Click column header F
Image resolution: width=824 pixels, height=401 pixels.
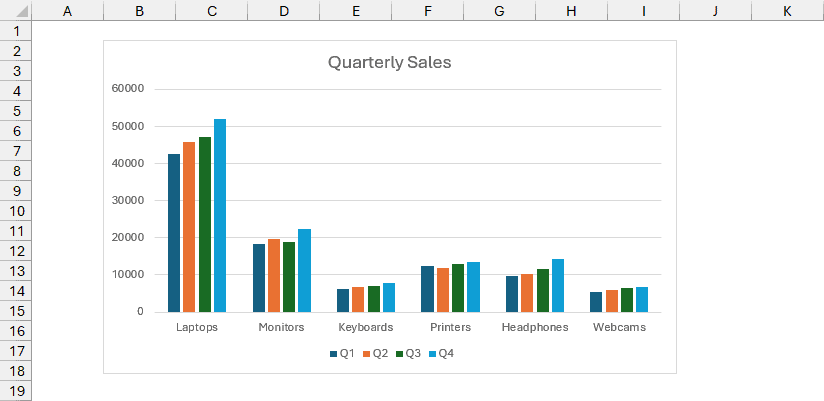(427, 11)
